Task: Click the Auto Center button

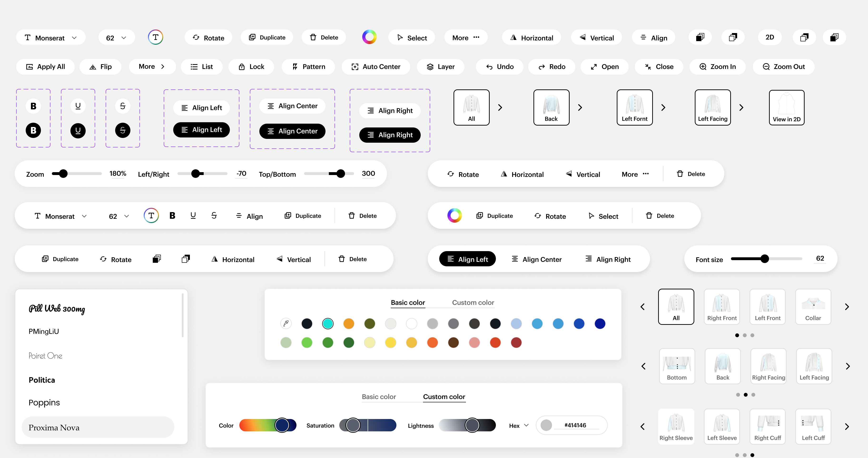Action: [376, 67]
